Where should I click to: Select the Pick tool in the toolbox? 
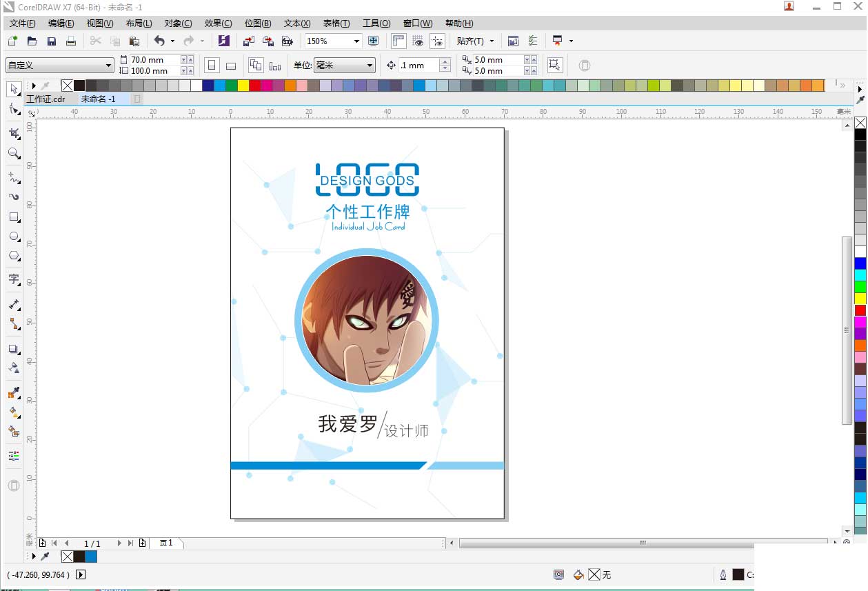pos(14,89)
